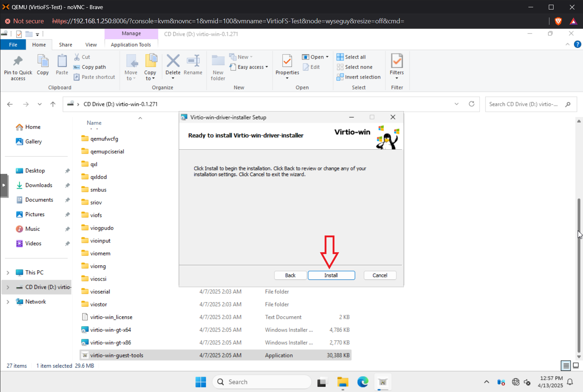Click the Refresh button beside the address bar
The image size is (583, 392).
(x=472, y=104)
